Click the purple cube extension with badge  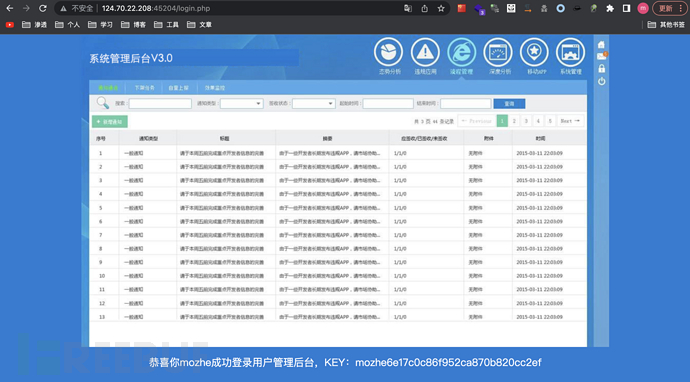click(x=479, y=9)
